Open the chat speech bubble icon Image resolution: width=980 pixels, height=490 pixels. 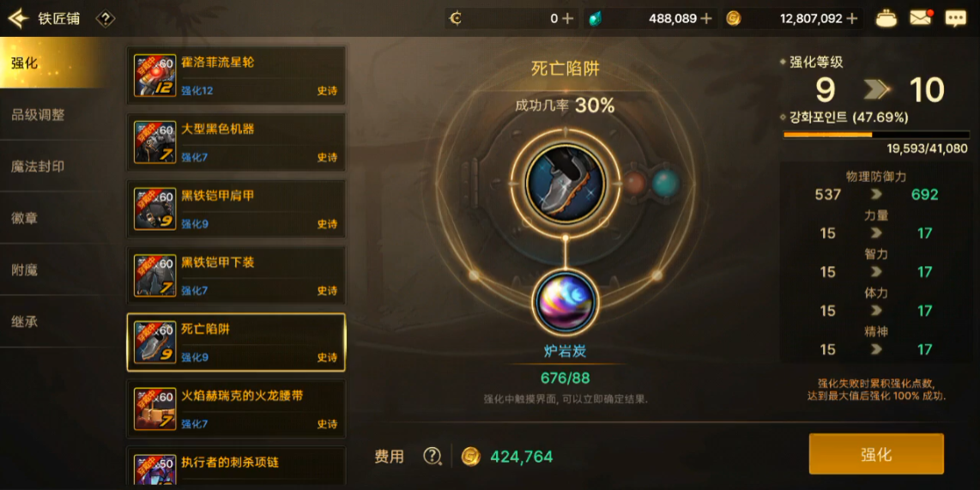(956, 19)
